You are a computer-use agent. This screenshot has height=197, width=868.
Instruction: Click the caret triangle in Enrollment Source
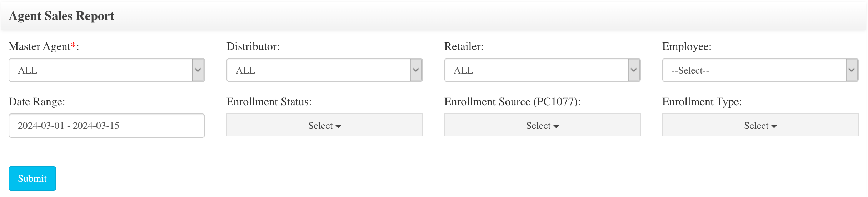click(556, 126)
